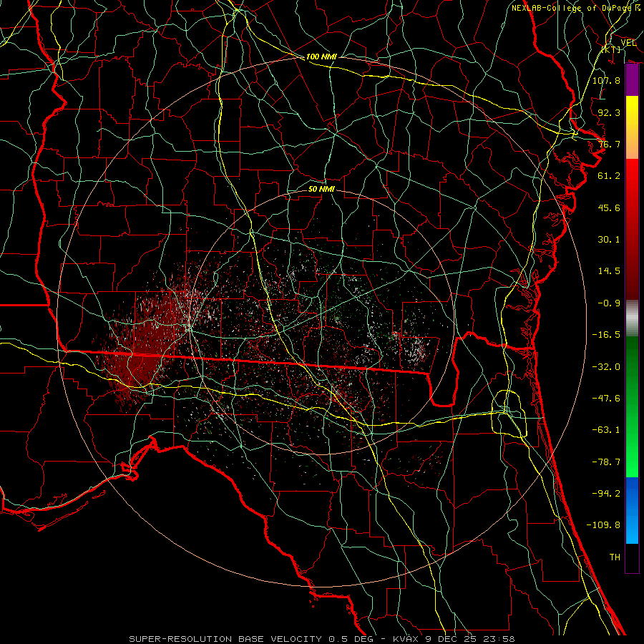This screenshot has width=644, height=644.
Task: Click the -94.2 legend value
Action: (606, 494)
